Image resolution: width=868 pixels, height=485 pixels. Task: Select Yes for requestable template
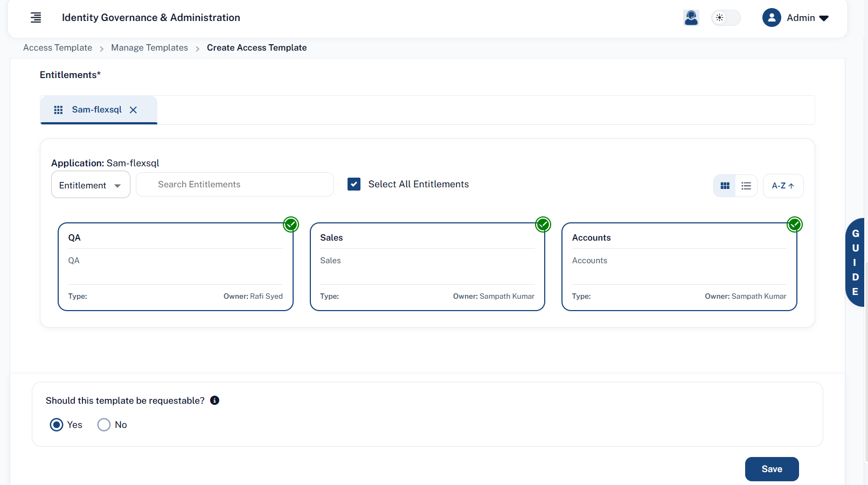57,425
